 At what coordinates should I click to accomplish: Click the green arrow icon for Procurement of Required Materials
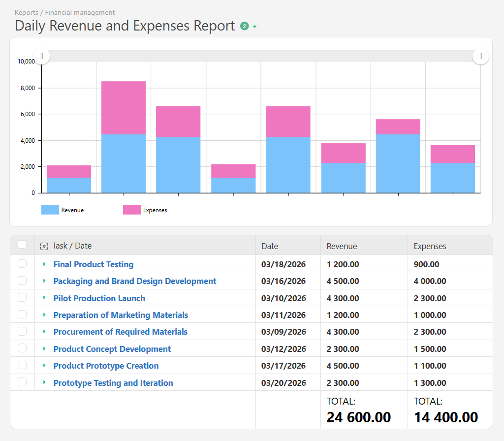(45, 331)
